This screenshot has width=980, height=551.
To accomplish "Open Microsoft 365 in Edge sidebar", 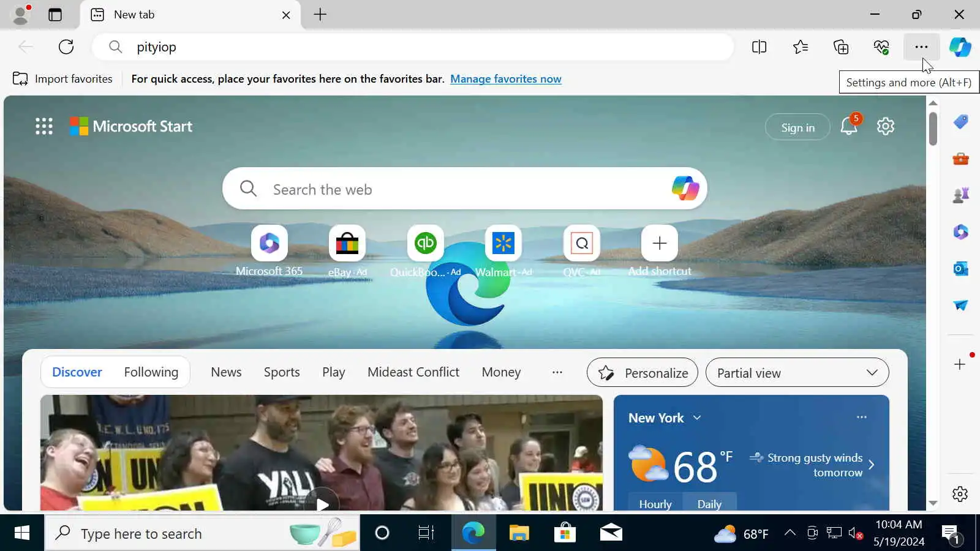I will [960, 232].
